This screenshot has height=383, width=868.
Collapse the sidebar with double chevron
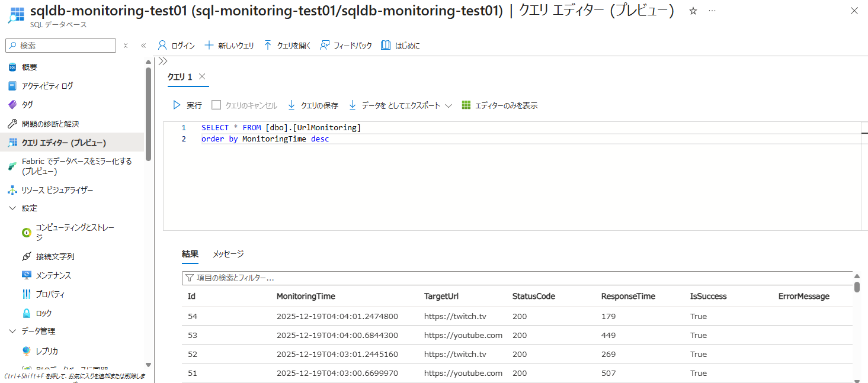143,46
